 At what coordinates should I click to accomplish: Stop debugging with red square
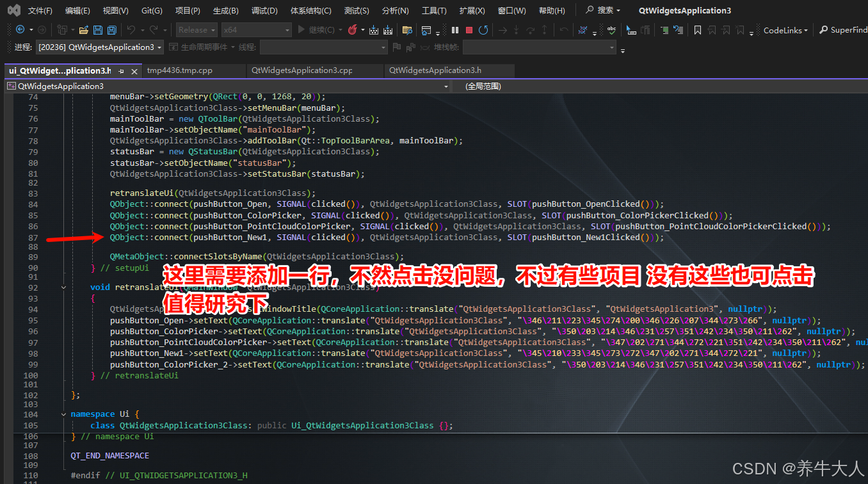[469, 30]
